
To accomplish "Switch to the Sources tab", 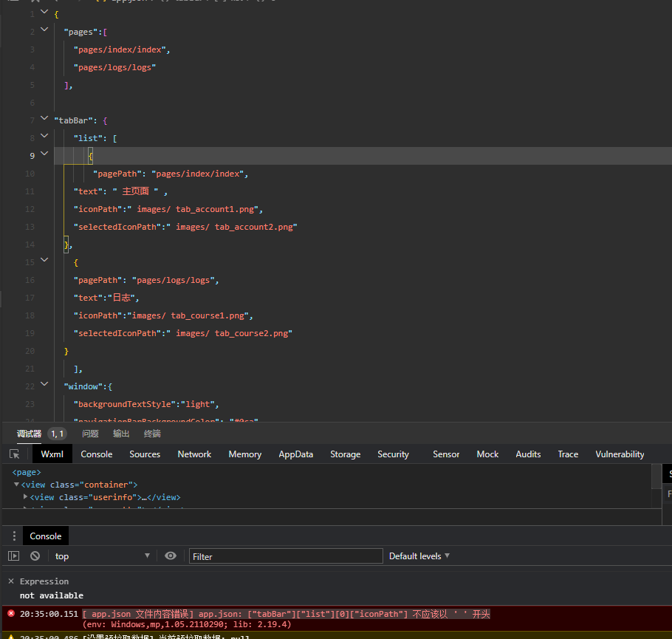I will (145, 454).
